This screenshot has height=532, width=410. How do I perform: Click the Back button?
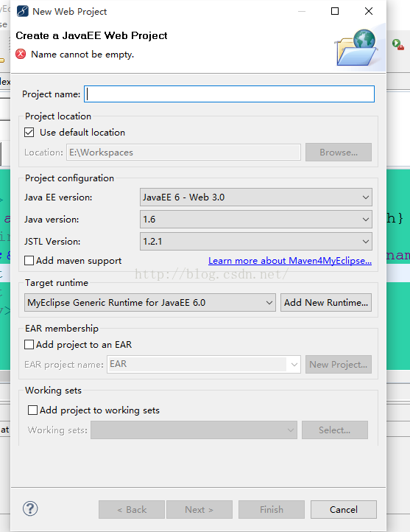coord(132,510)
